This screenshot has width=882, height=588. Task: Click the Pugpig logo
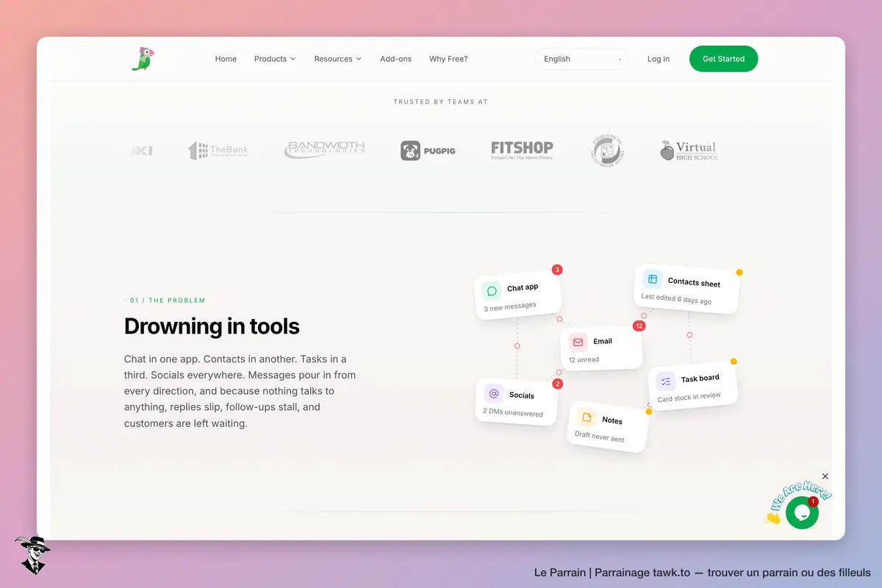point(428,151)
